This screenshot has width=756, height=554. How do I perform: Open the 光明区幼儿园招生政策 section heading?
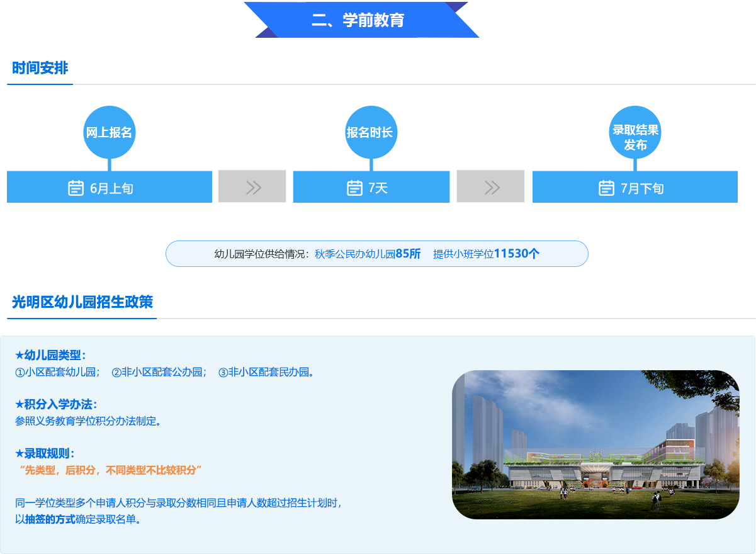coord(82,302)
